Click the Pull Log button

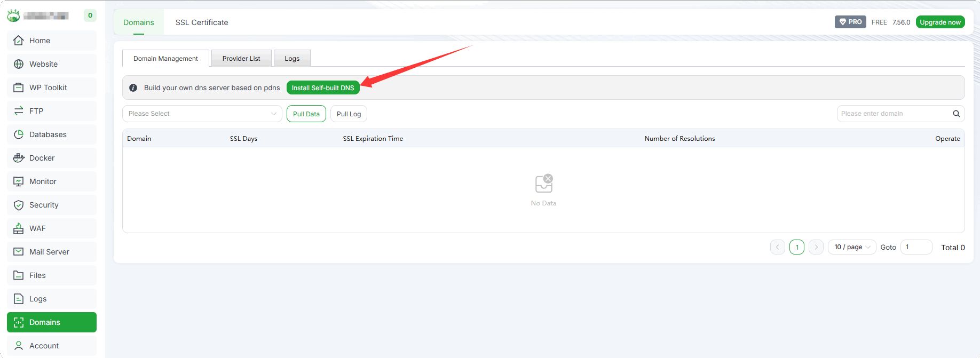pos(349,114)
